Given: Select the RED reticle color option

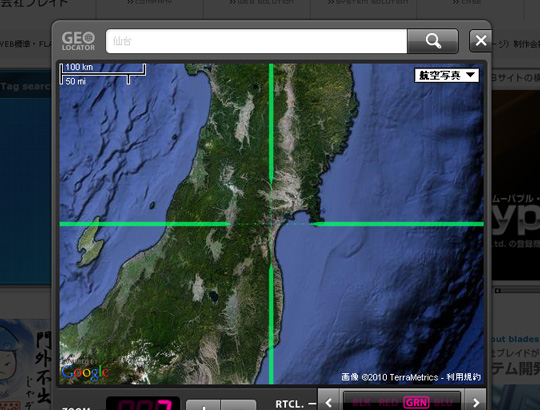Looking at the screenshot, I should pos(388,402).
